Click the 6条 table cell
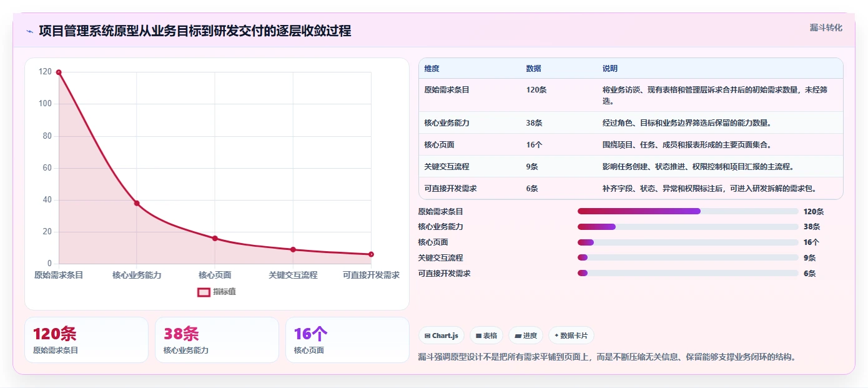This screenshot has height=388, width=868. pos(532,189)
